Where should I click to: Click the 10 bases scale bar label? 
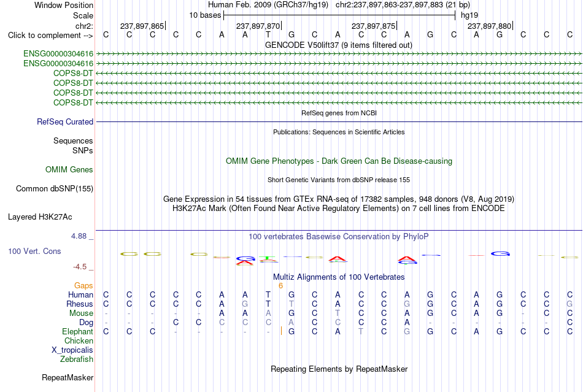[205, 15]
